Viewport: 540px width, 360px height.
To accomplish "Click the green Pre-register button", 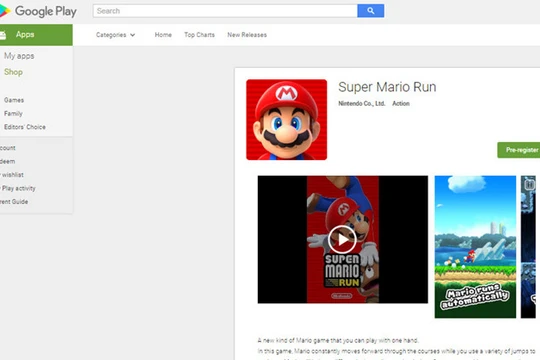I will click(519, 150).
